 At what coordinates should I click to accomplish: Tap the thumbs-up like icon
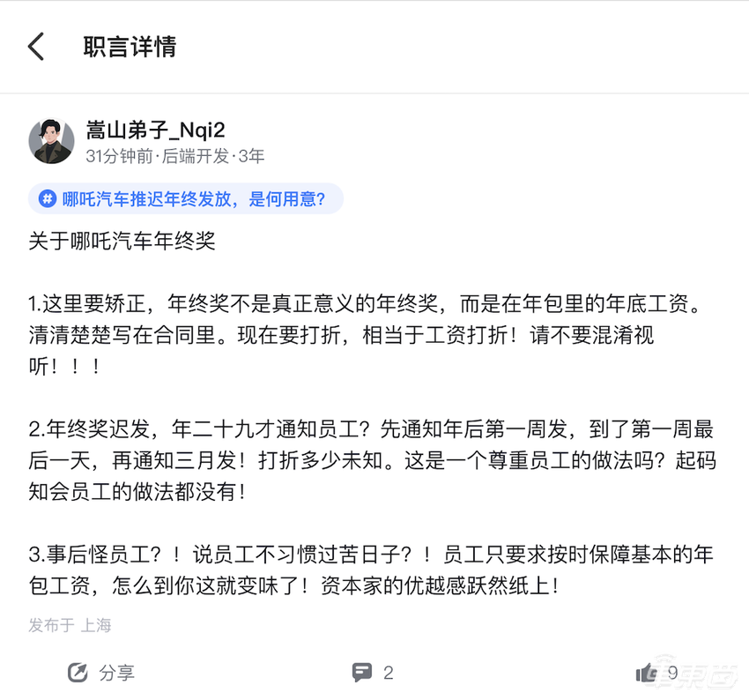[647, 672]
